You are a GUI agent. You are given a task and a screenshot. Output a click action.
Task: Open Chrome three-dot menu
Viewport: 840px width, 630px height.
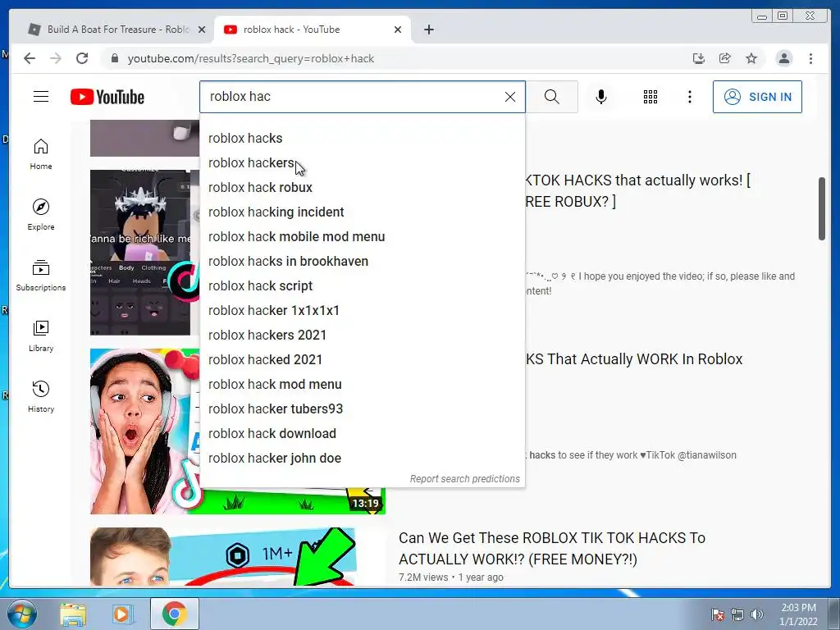pos(810,58)
